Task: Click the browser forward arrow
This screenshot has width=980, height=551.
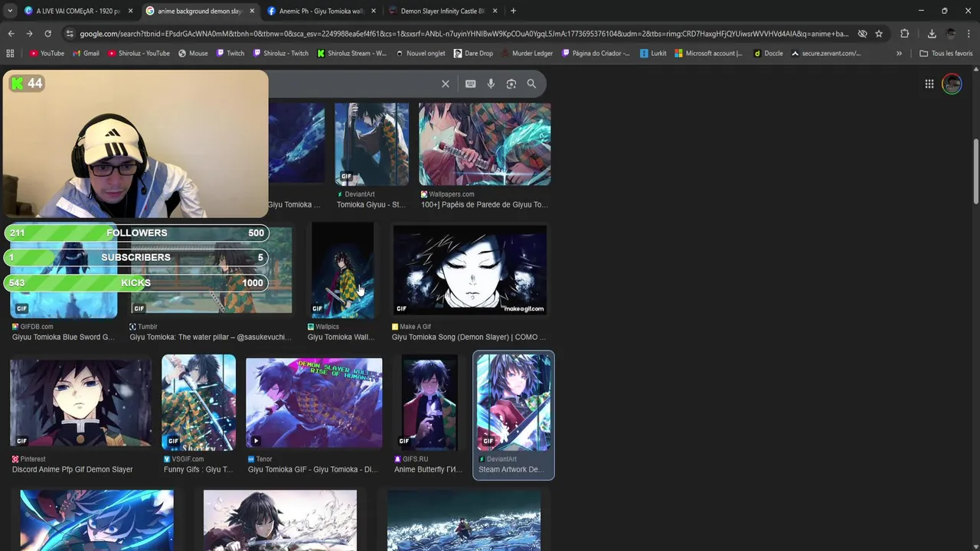Action: 29,34
